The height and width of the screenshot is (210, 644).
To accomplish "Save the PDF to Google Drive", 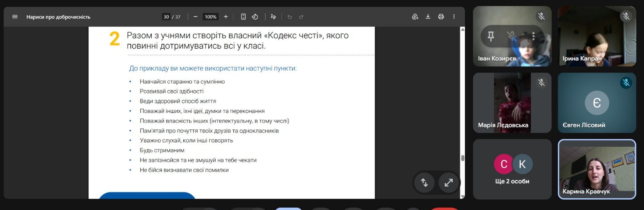I will (x=415, y=17).
